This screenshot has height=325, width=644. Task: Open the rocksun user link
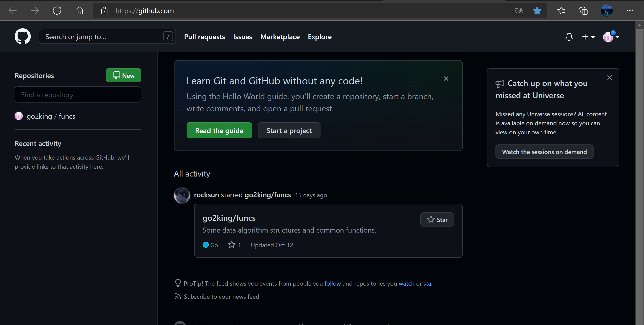[207, 195]
